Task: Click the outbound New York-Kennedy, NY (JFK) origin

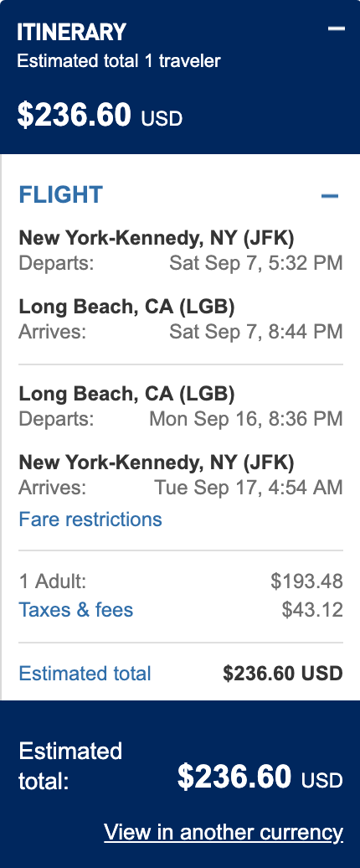Action: 157,238
